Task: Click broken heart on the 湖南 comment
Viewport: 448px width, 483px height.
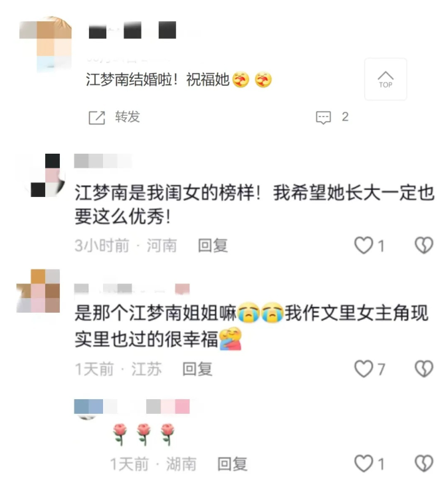Action: coord(424,463)
